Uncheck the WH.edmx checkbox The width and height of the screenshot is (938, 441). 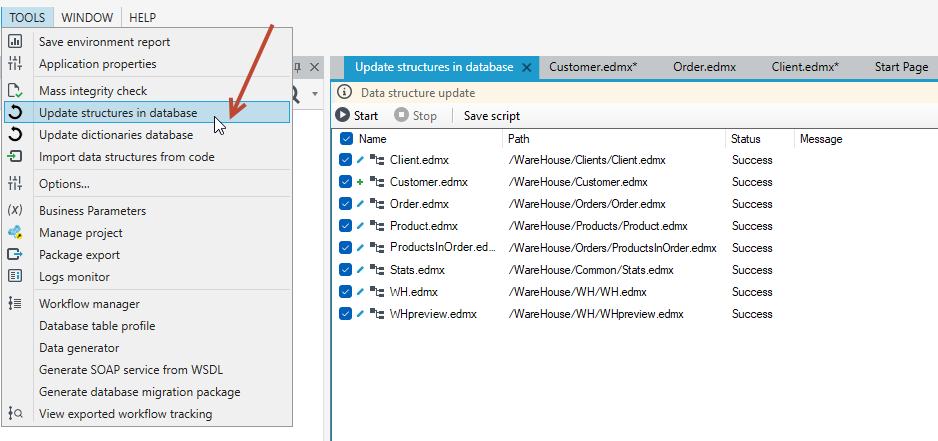pyautogui.click(x=345, y=292)
